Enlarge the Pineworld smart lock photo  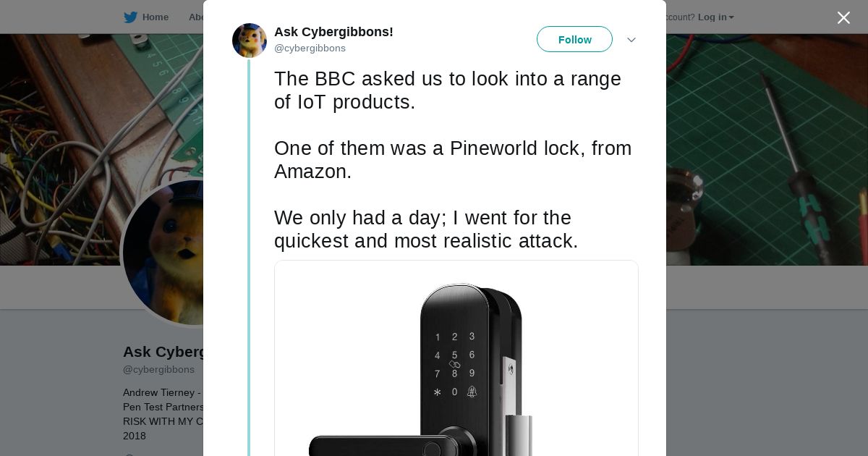[x=456, y=358]
